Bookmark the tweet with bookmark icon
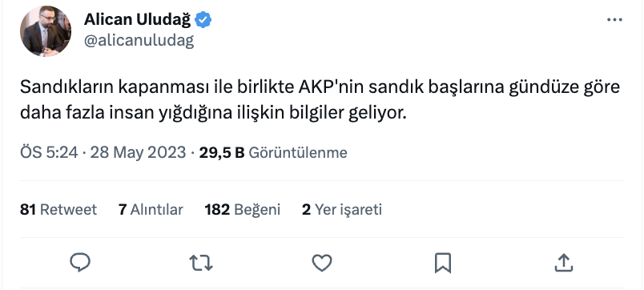 [443, 263]
